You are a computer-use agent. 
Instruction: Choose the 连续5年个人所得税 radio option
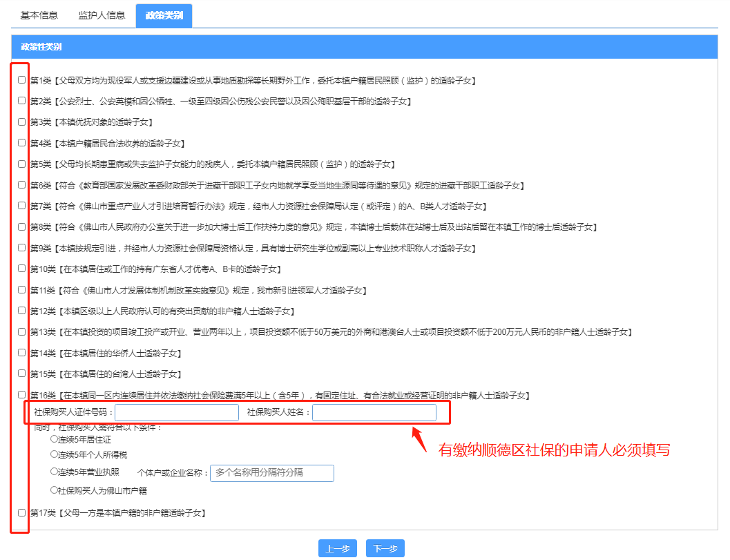pos(55,454)
